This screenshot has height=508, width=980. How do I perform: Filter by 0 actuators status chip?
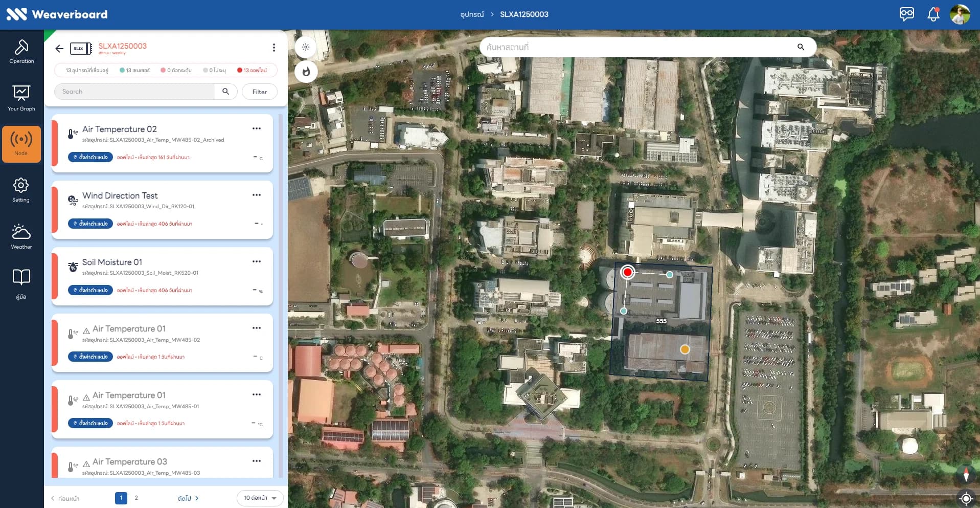(176, 70)
